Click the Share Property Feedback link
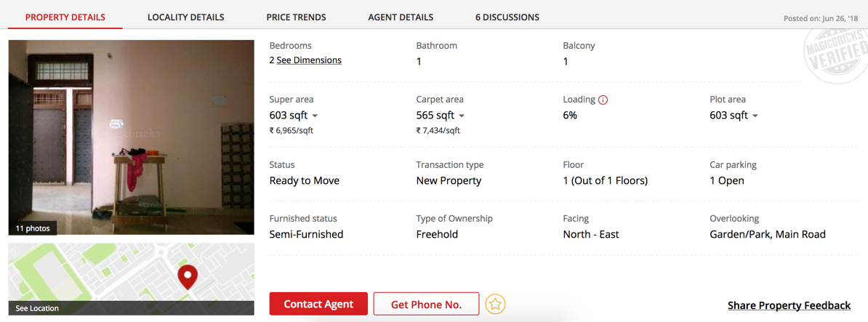This screenshot has width=868, height=322. (x=789, y=305)
